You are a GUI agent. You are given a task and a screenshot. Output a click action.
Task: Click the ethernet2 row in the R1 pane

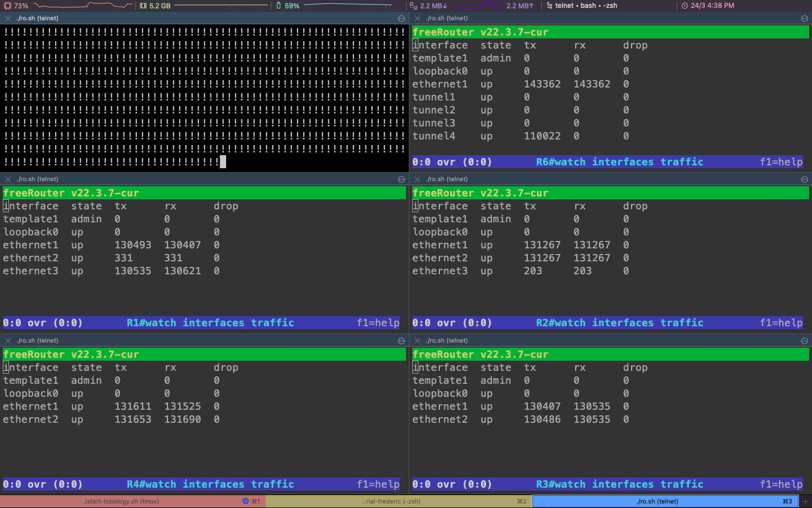[30, 258]
